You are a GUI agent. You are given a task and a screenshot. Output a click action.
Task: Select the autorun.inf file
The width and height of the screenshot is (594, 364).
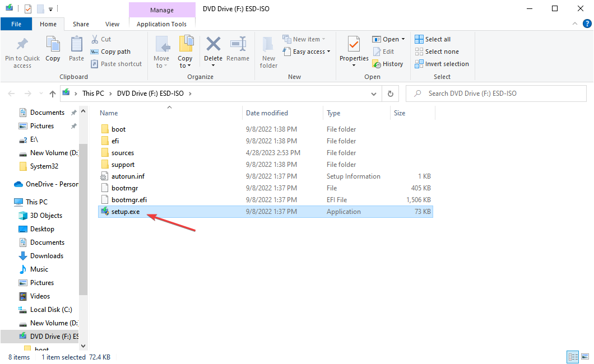[265, 176]
